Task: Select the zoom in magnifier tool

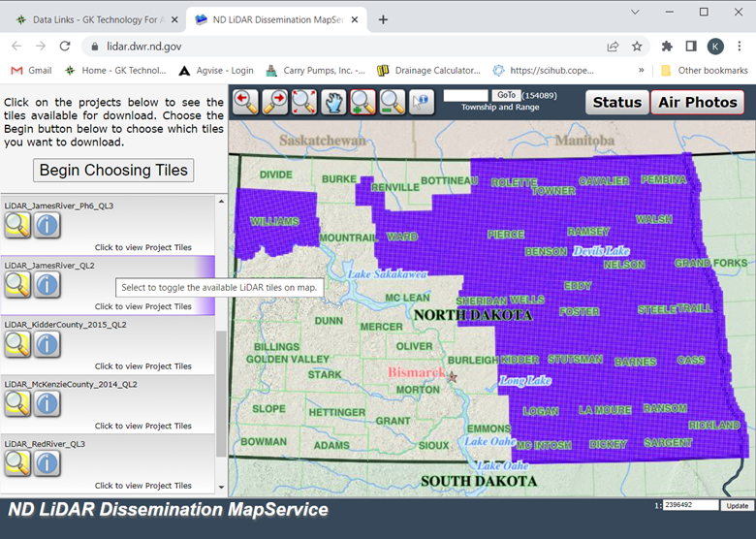Action: pos(363,102)
